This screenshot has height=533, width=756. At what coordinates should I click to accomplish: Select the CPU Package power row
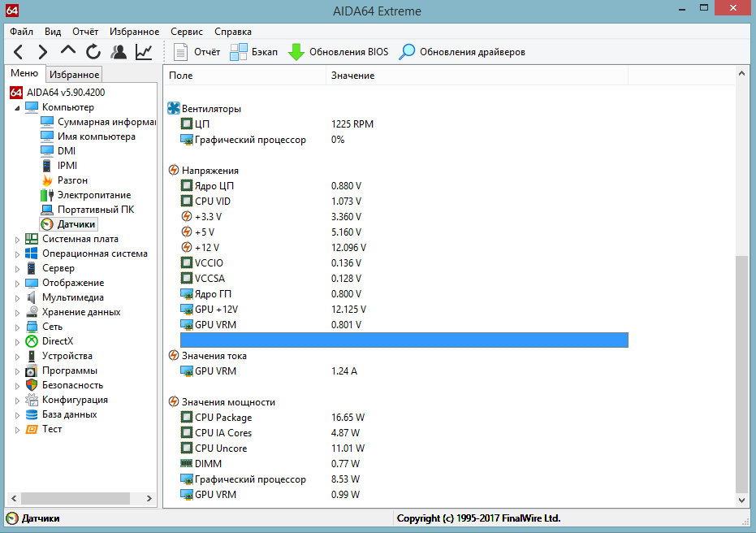tap(404, 418)
